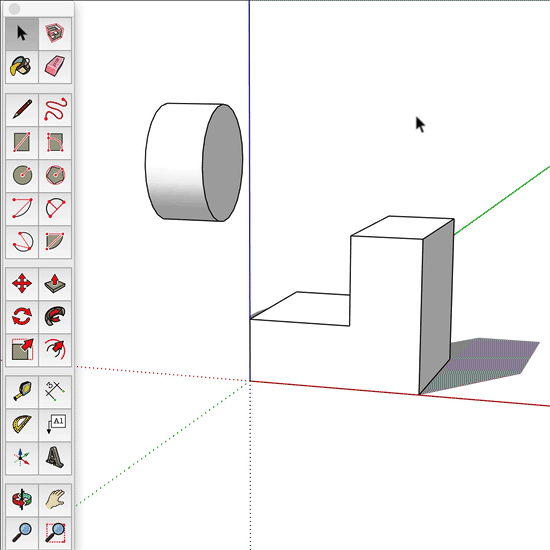The width and height of the screenshot is (550, 550).
Task: Activate the Scale tool
Action: click(22, 350)
